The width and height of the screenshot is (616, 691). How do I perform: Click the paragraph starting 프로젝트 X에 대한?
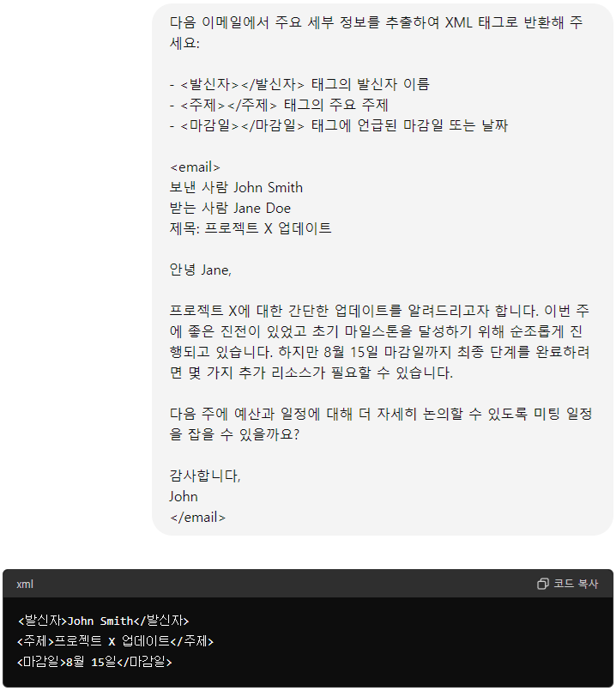coord(379,342)
